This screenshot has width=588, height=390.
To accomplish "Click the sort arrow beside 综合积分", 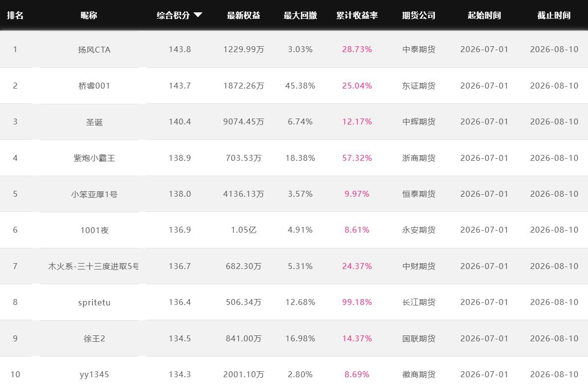I will point(198,15).
